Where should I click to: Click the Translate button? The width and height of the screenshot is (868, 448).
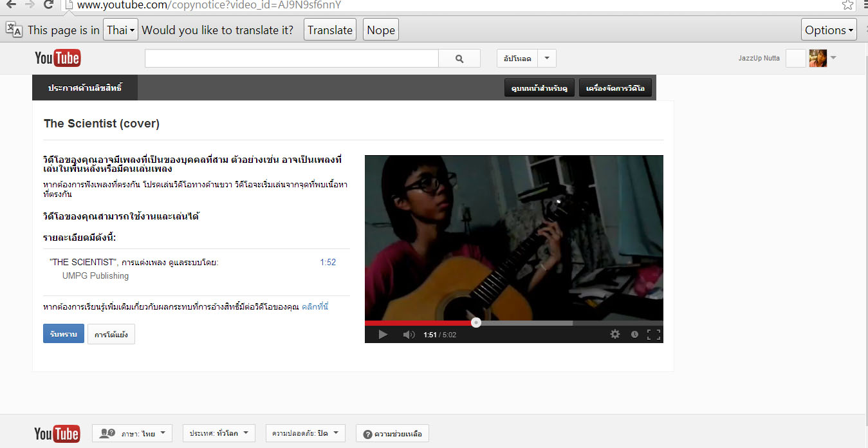[x=330, y=30]
